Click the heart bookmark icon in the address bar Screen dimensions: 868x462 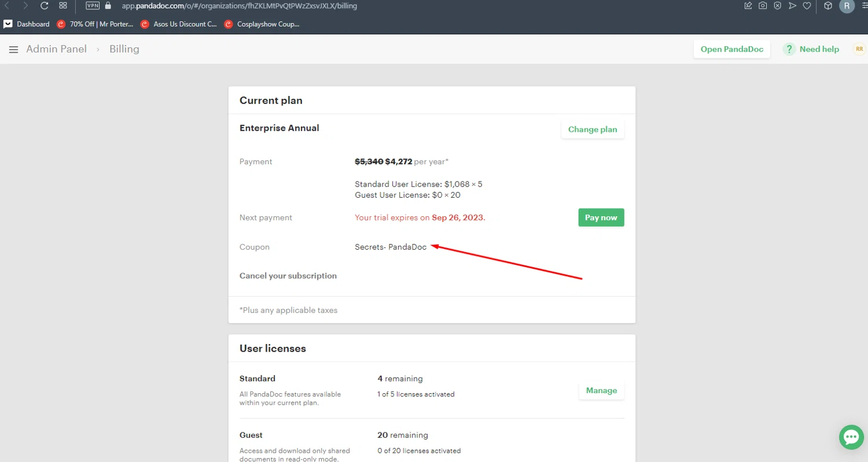807,6
